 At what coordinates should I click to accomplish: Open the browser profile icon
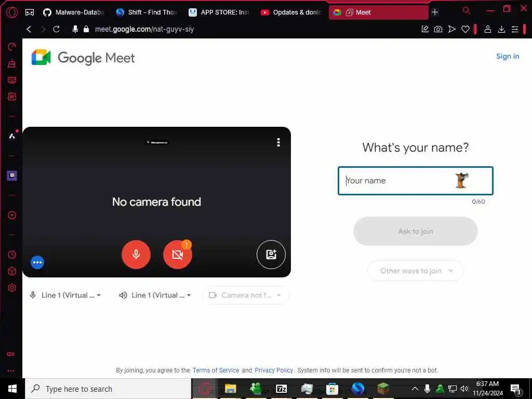487,29
